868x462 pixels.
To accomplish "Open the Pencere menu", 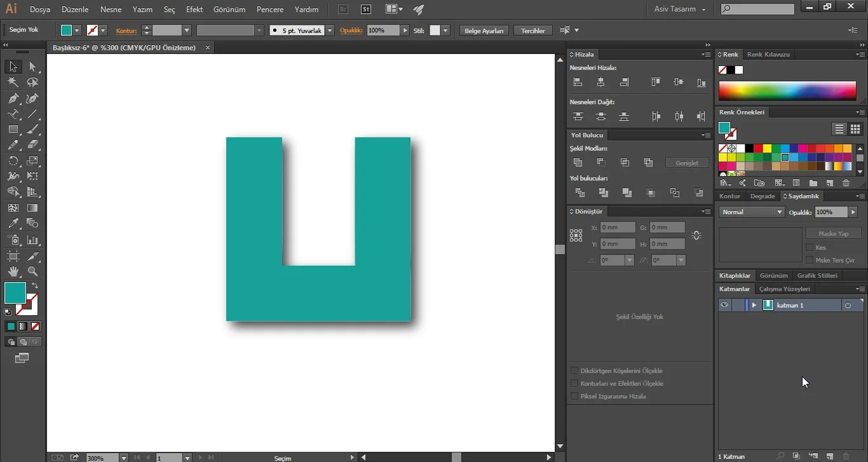I will coord(270,10).
